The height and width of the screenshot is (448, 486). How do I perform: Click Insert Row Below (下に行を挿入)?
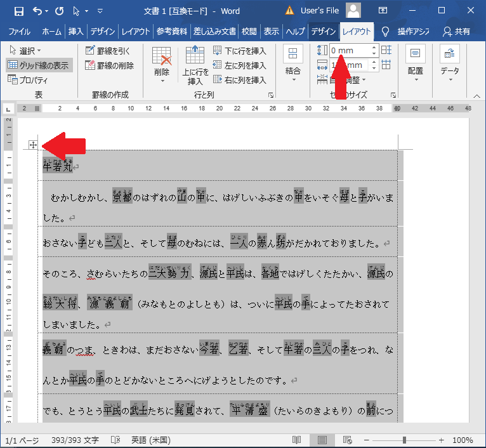239,51
